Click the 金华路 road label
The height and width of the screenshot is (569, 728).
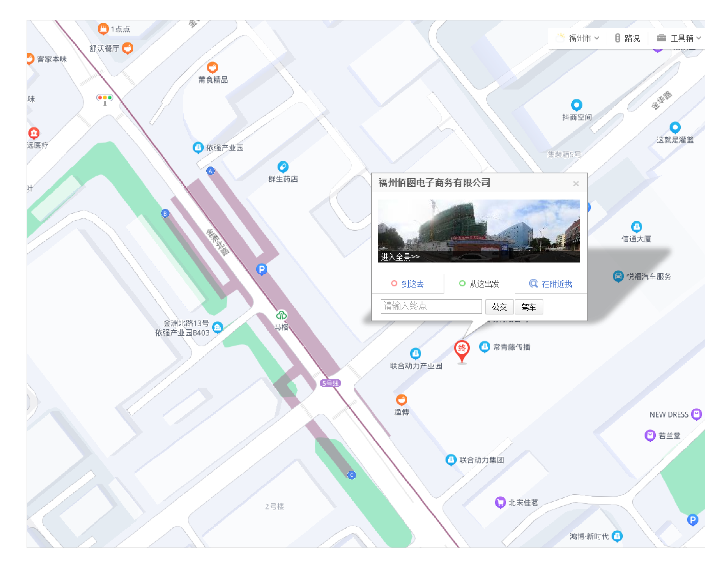coord(662,100)
